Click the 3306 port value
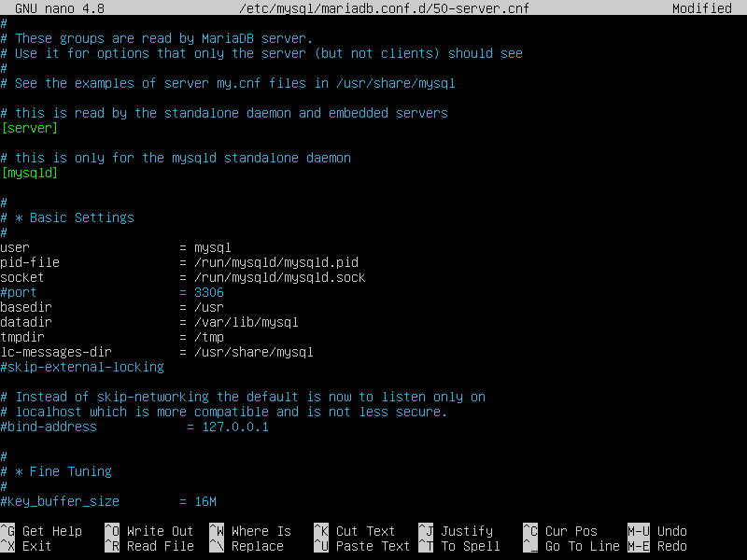Image resolution: width=747 pixels, height=560 pixels. (x=208, y=292)
